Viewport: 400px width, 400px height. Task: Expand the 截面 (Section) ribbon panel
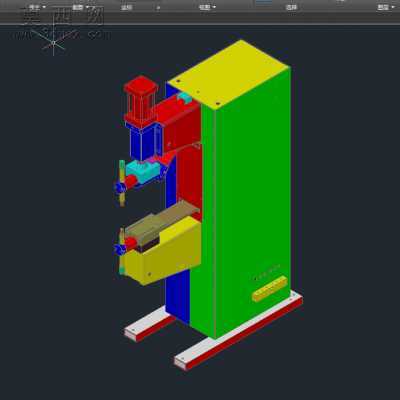[x=81, y=7]
